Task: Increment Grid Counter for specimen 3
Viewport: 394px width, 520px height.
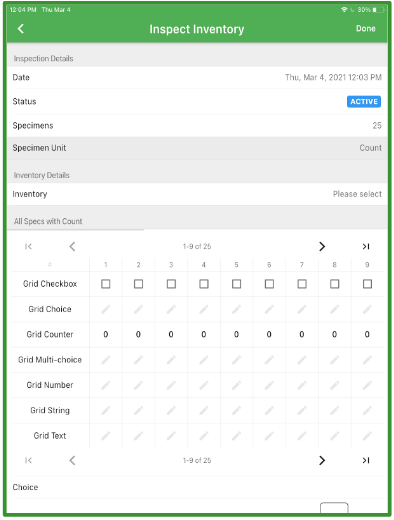Action: (x=171, y=334)
